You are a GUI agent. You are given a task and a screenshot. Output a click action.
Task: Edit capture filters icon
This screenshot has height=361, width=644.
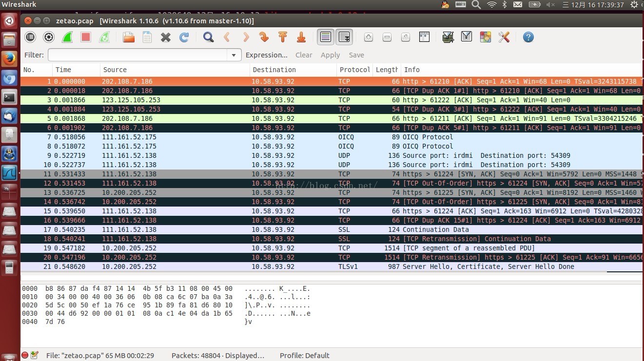448,37
